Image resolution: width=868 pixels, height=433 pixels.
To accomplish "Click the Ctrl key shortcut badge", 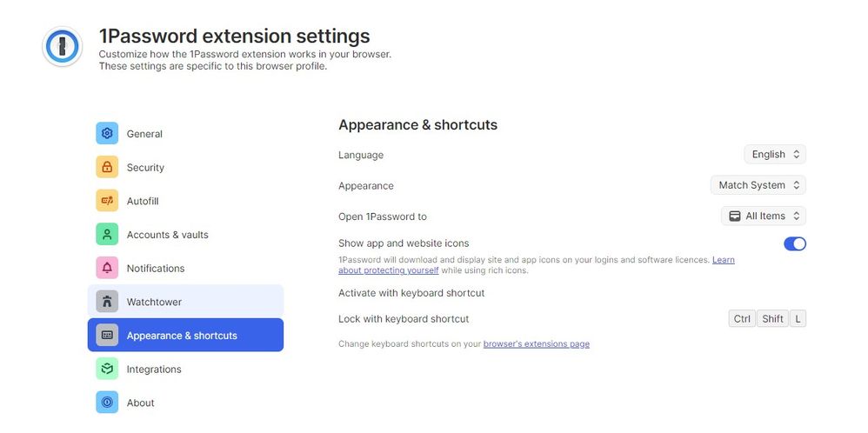I will click(742, 319).
